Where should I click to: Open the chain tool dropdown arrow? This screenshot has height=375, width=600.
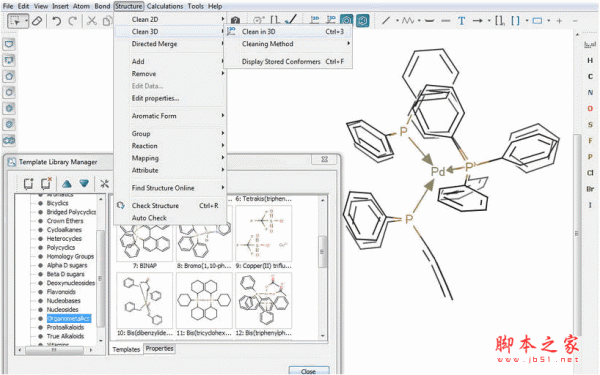pos(419,20)
